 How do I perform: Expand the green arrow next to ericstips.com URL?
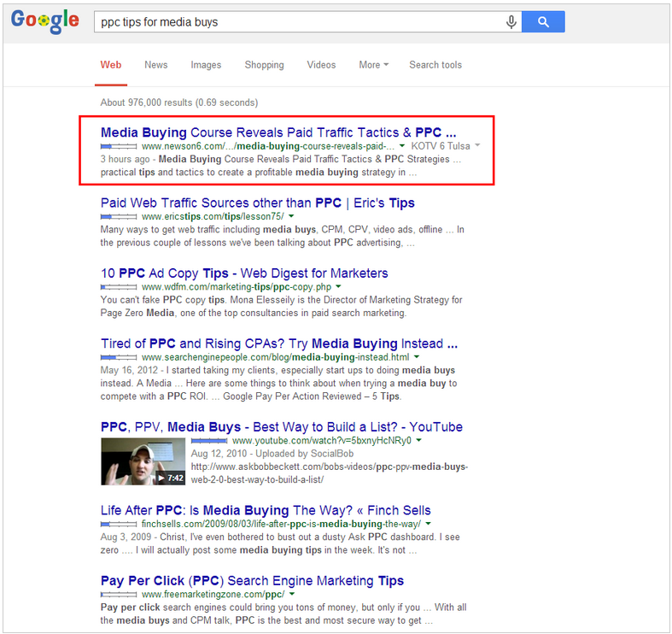click(291, 216)
